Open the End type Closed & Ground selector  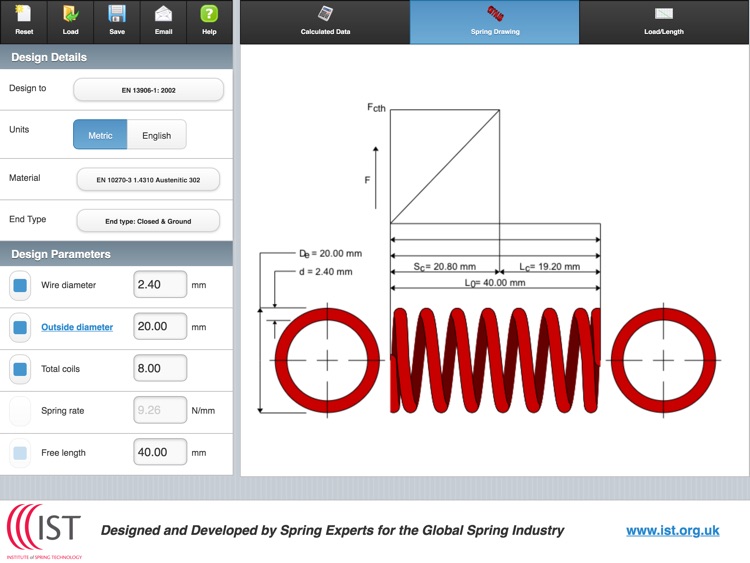(148, 221)
